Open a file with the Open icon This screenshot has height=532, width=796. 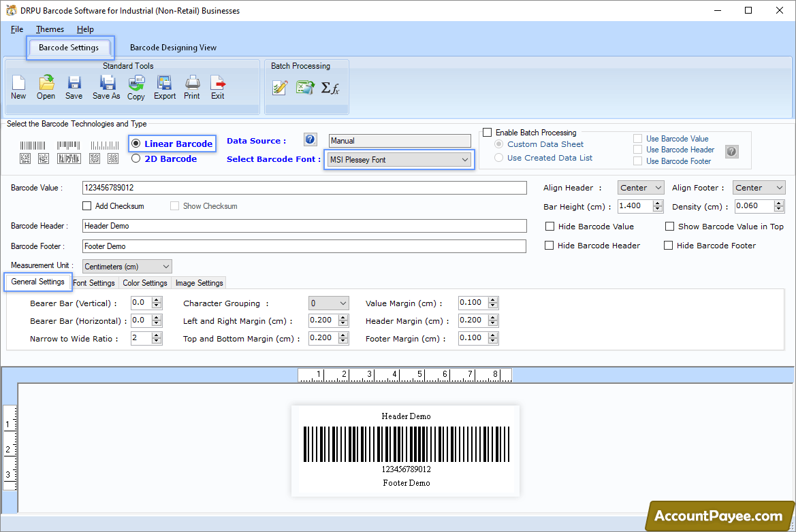(x=46, y=87)
